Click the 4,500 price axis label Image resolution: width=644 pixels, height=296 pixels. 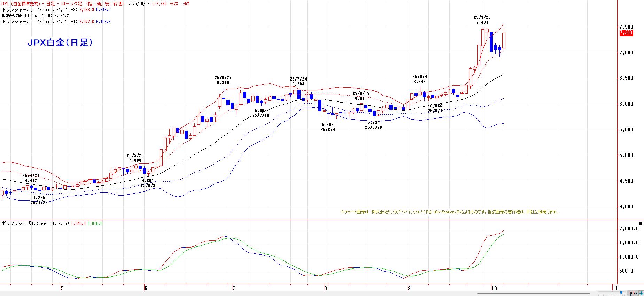point(626,181)
